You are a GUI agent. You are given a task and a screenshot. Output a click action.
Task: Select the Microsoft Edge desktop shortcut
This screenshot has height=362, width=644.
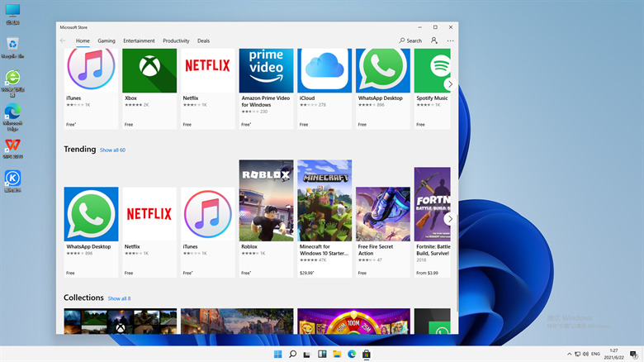pos(12,117)
